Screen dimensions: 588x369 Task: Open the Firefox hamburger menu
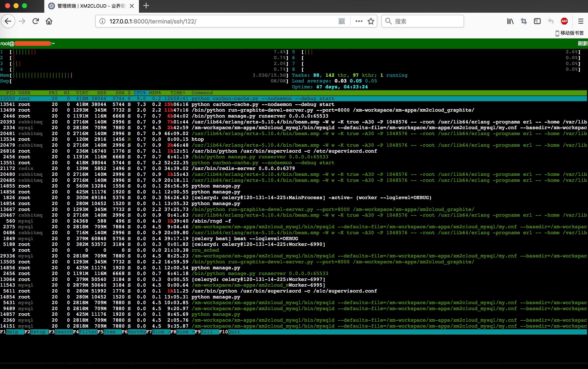pyautogui.click(x=581, y=21)
